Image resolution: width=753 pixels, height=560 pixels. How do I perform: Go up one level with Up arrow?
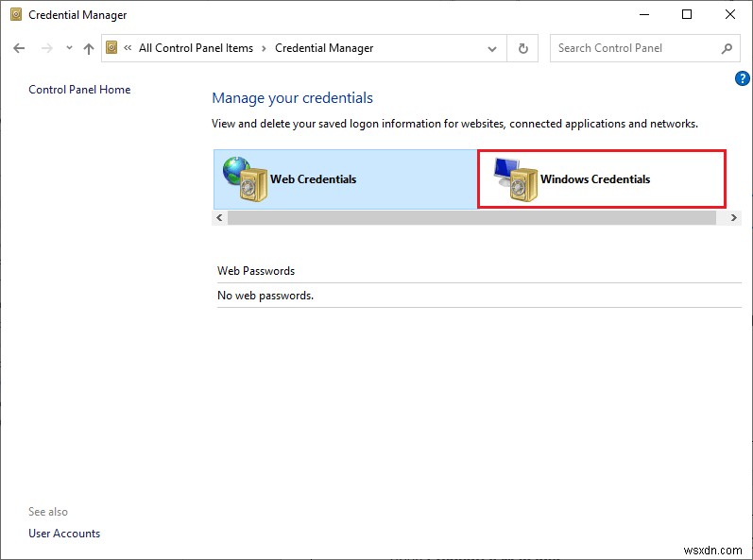[x=88, y=48]
